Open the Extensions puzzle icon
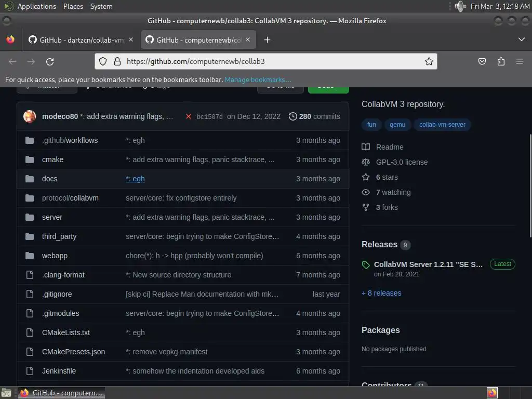Screen dimensions: 532x399 coord(501,61)
